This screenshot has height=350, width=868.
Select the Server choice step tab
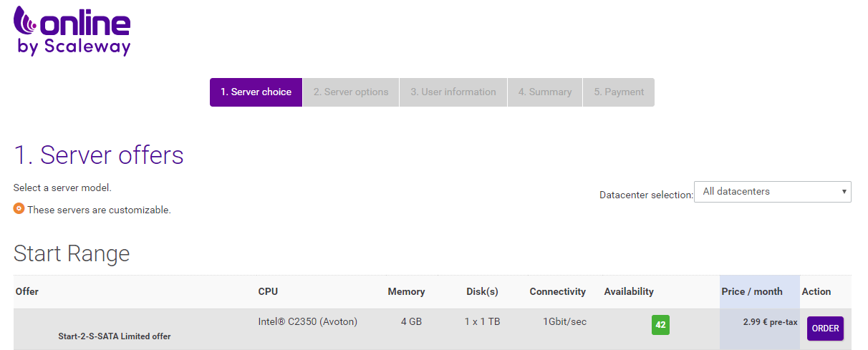256,92
